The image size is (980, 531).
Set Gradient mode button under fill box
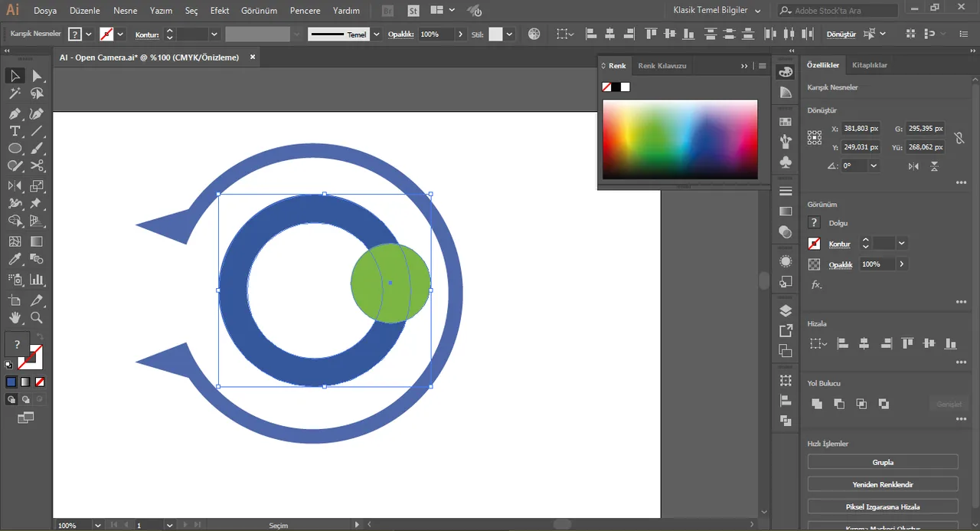click(x=25, y=382)
